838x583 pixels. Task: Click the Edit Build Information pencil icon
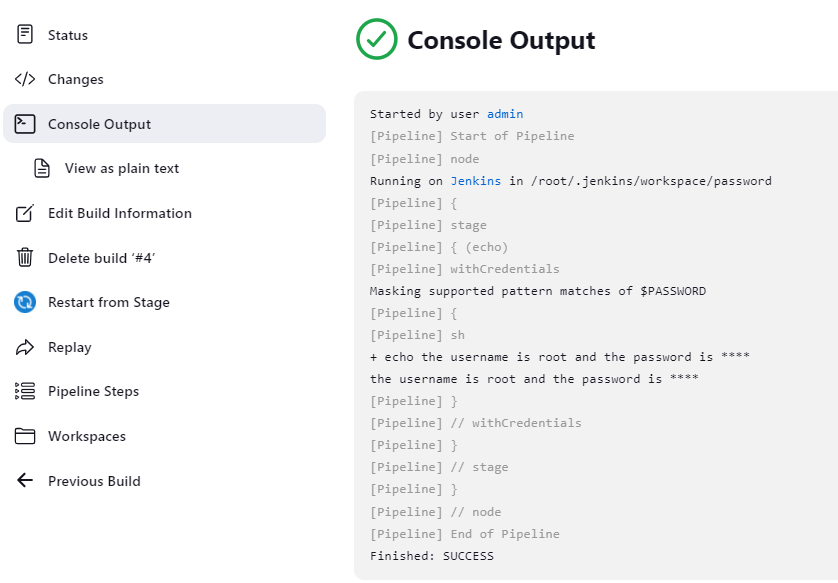(x=25, y=213)
